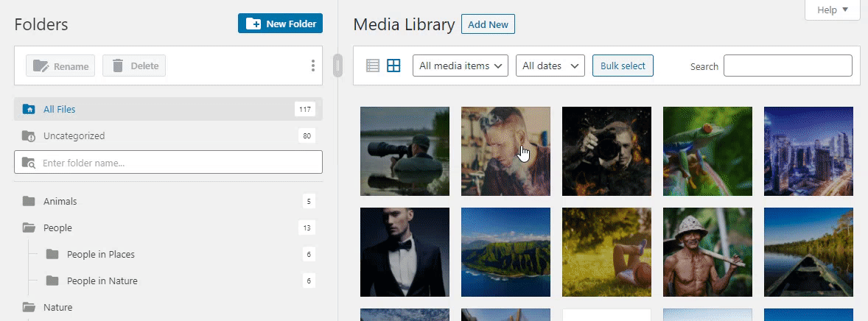Open the person lying on grass thumbnail
Viewport: 868px width, 321px height.
[606, 253]
